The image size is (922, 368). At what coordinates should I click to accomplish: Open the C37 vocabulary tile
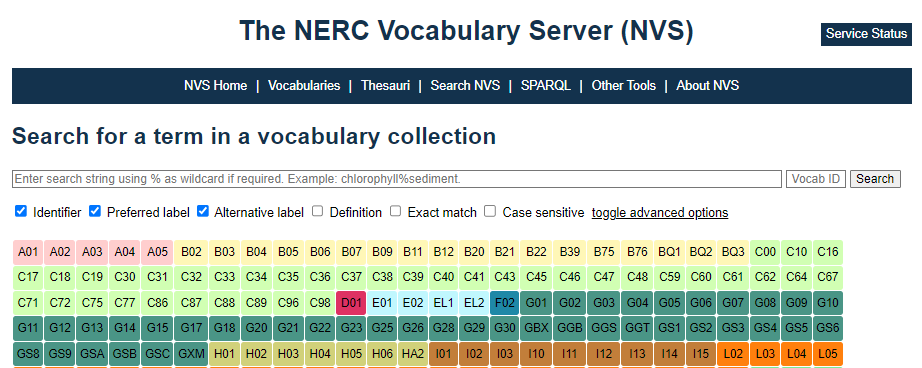[351, 277]
